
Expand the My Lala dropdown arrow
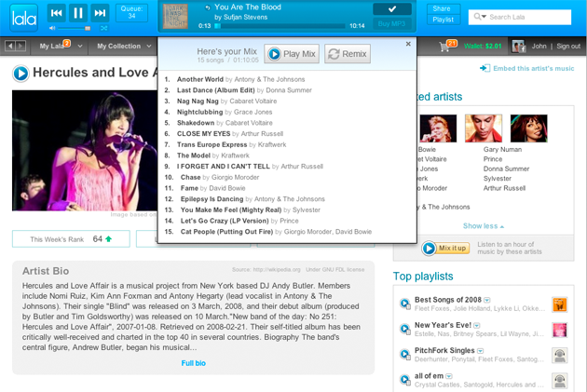coord(80,46)
